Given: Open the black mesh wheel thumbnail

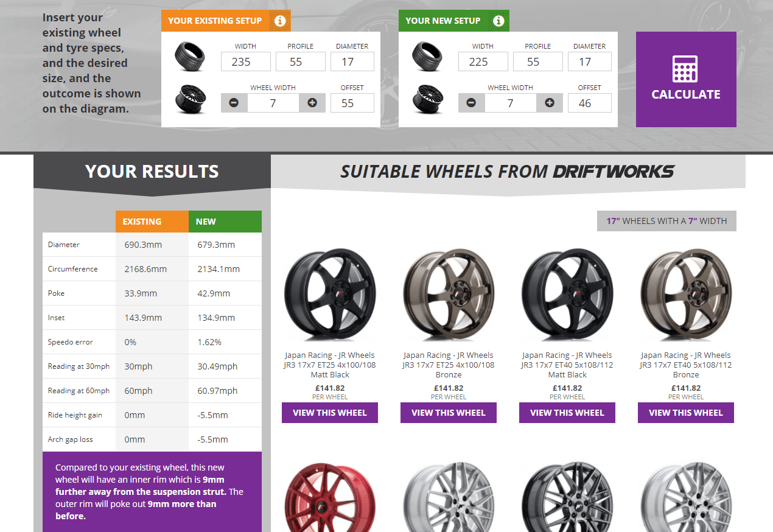Looking at the screenshot, I should [567, 497].
